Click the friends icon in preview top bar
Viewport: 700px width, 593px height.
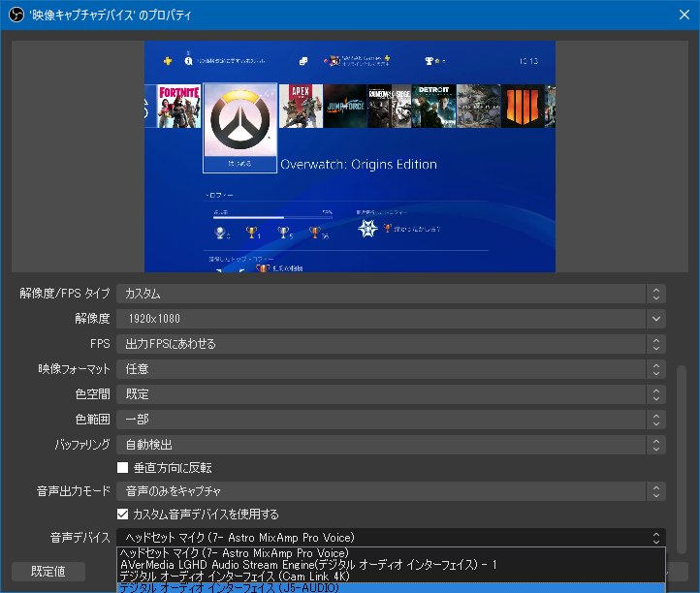tap(303, 61)
